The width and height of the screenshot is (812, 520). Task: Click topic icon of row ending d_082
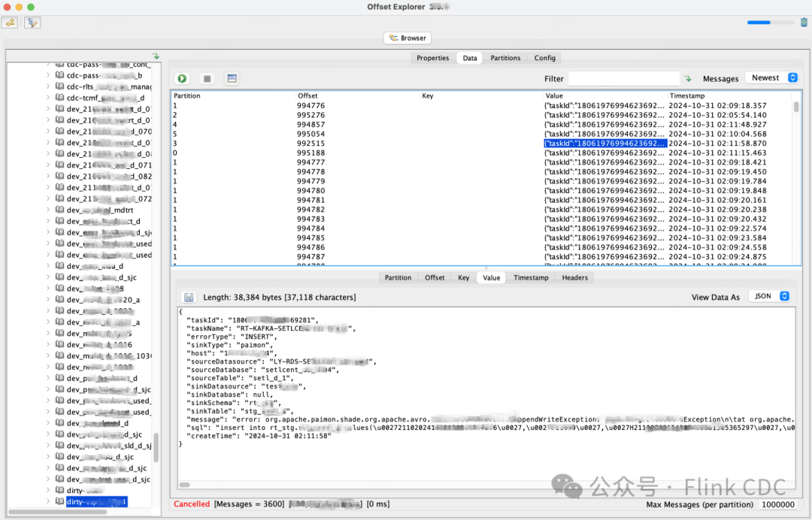tap(59, 176)
